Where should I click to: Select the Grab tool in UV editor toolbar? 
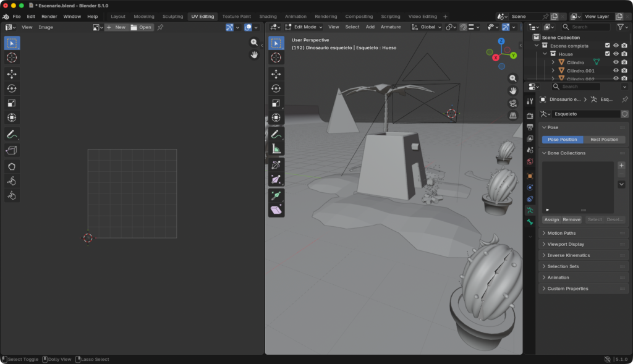(12, 166)
